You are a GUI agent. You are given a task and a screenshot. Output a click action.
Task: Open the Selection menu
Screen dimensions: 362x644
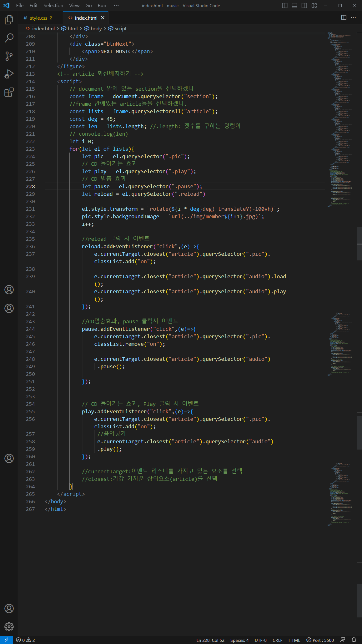click(x=53, y=6)
